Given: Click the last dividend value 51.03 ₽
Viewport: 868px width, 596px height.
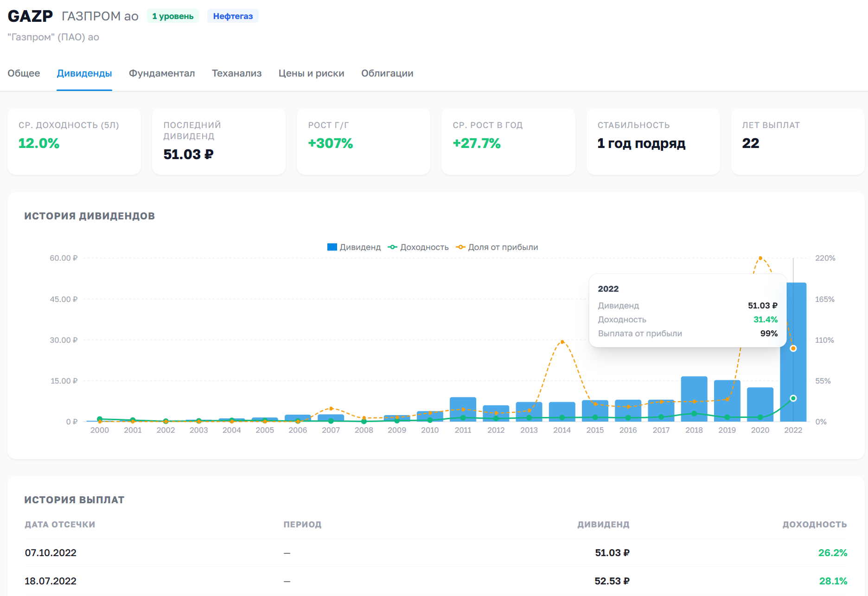Looking at the screenshot, I should [188, 154].
